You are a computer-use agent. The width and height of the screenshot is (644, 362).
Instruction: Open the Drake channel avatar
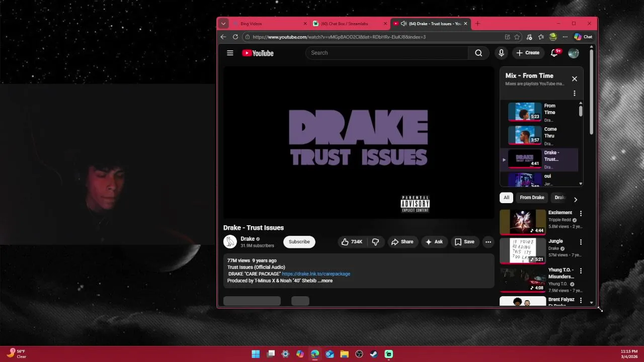coord(230,242)
